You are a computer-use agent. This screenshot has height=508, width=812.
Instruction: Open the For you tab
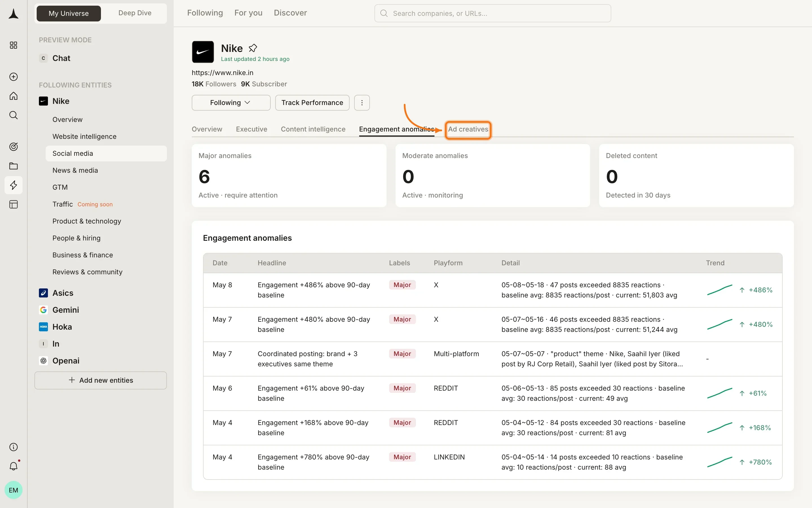pyautogui.click(x=248, y=13)
